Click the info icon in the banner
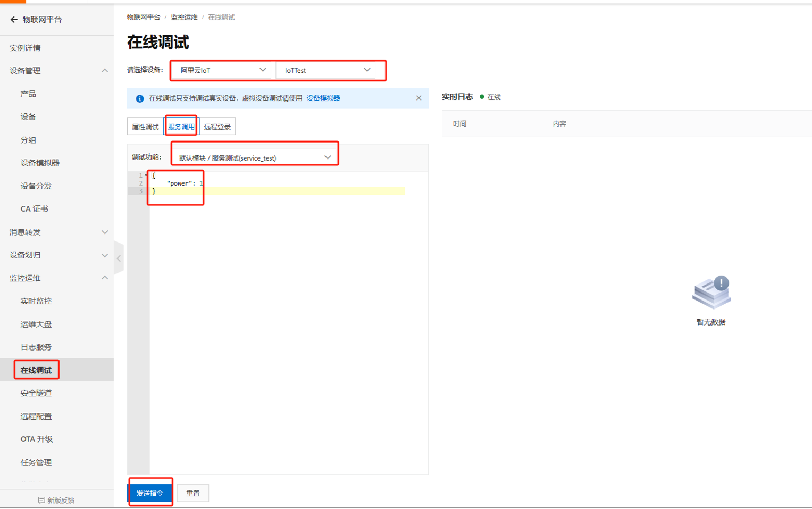This screenshot has width=812, height=509. [139, 98]
